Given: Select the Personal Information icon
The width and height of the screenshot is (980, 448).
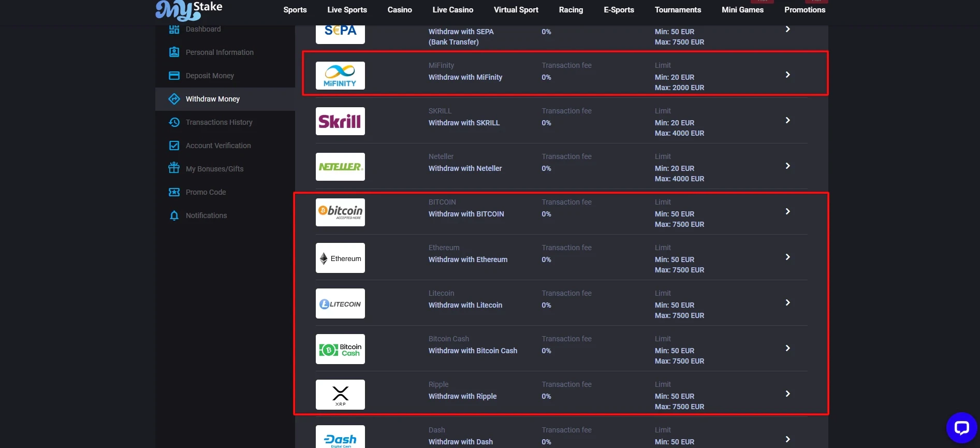Looking at the screenshot, I should click(x=174, y=52).
